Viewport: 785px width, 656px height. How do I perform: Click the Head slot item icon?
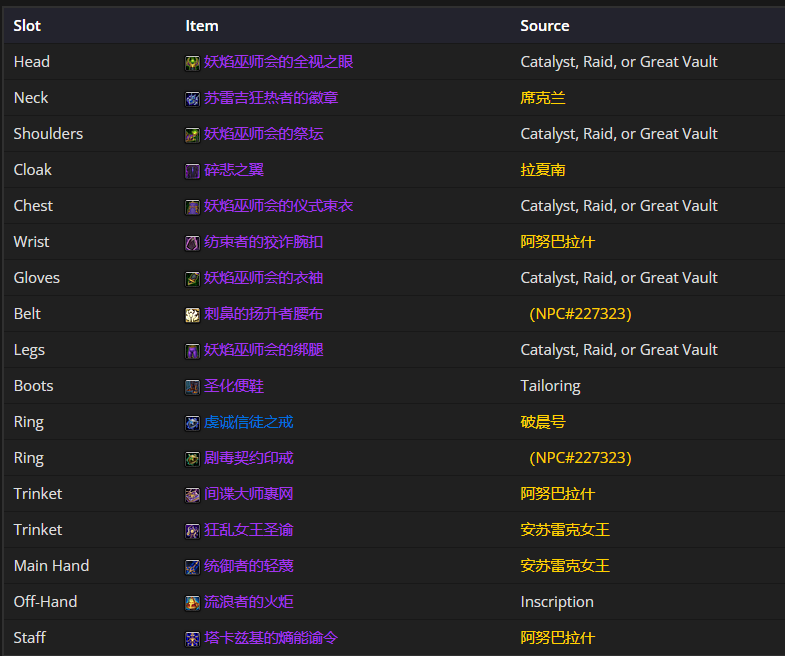192,63
